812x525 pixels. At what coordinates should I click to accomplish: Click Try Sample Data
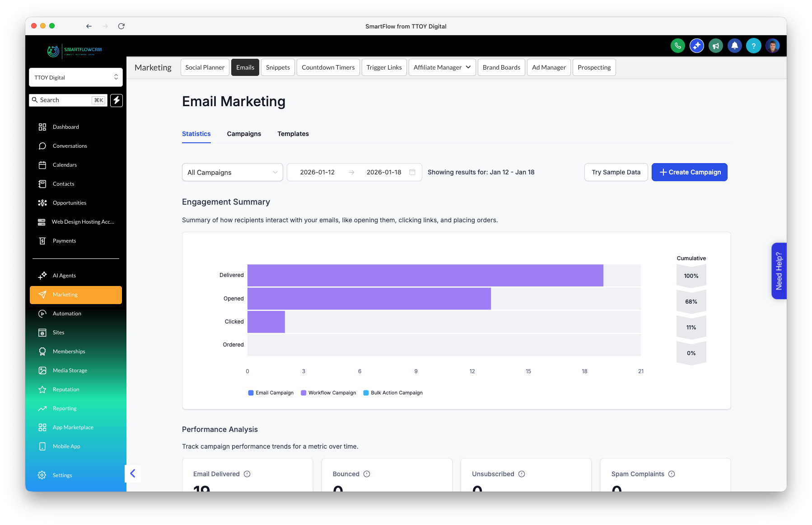coord(616,172)
